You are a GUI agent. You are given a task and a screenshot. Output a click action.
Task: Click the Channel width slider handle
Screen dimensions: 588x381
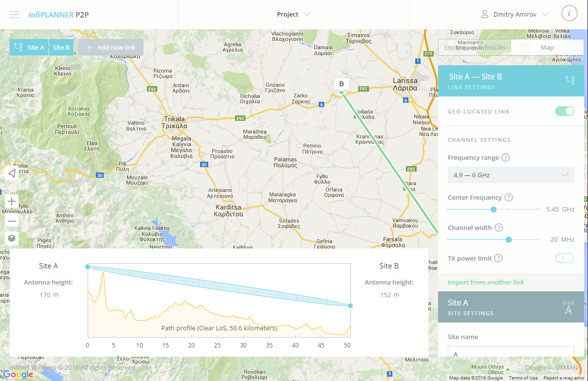509,240
